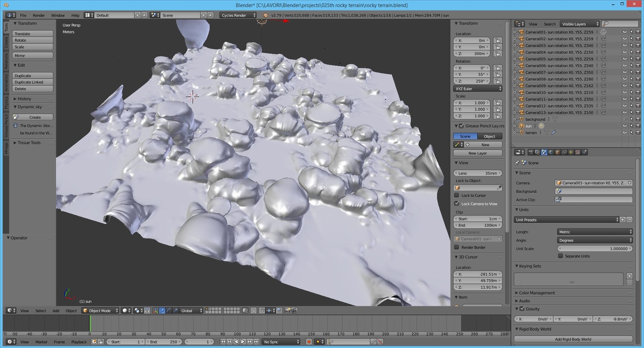
Task: Enable the Snap magnet icon
Action: point(262,311)
